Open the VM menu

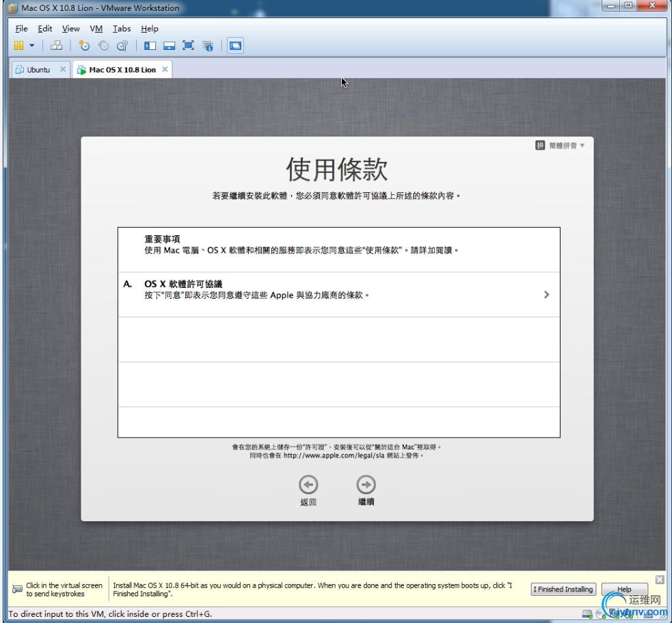coord(96,29)
